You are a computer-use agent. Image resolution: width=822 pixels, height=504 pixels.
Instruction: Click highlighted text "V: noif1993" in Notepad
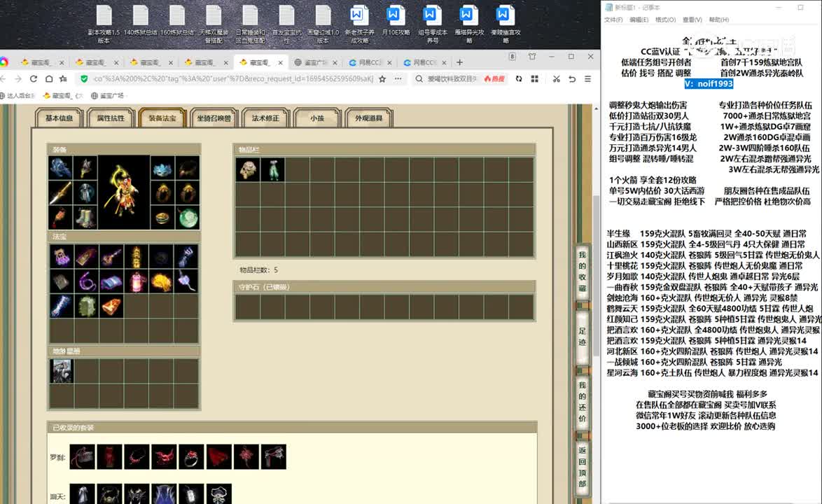point(709,84)
